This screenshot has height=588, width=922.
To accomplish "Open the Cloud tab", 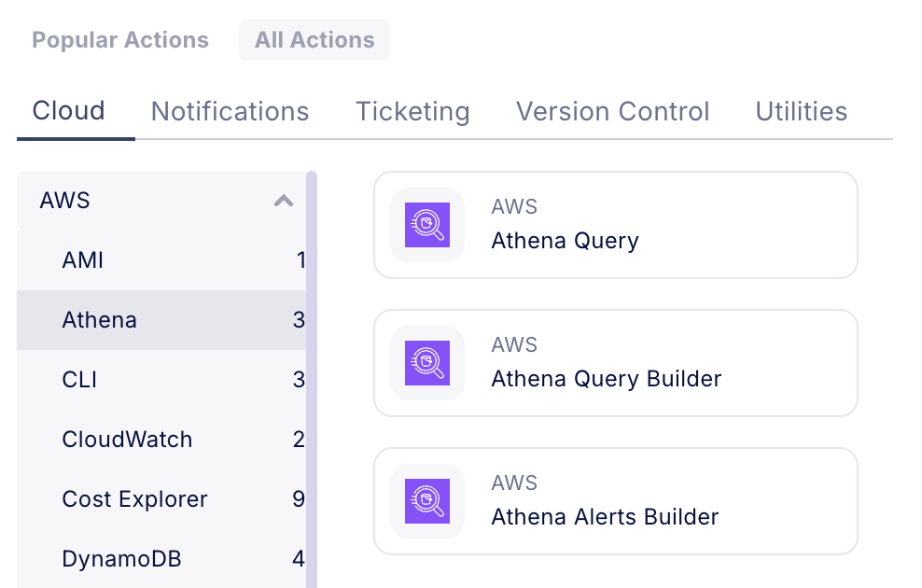I will point(69,111).
